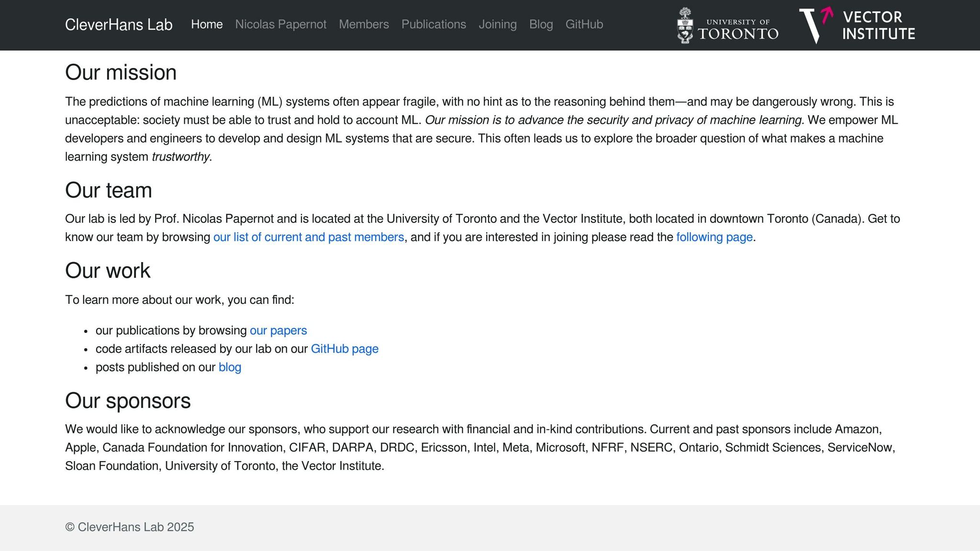Click the Vector Institute logo

pyautogui.click(x=857, y=25)
